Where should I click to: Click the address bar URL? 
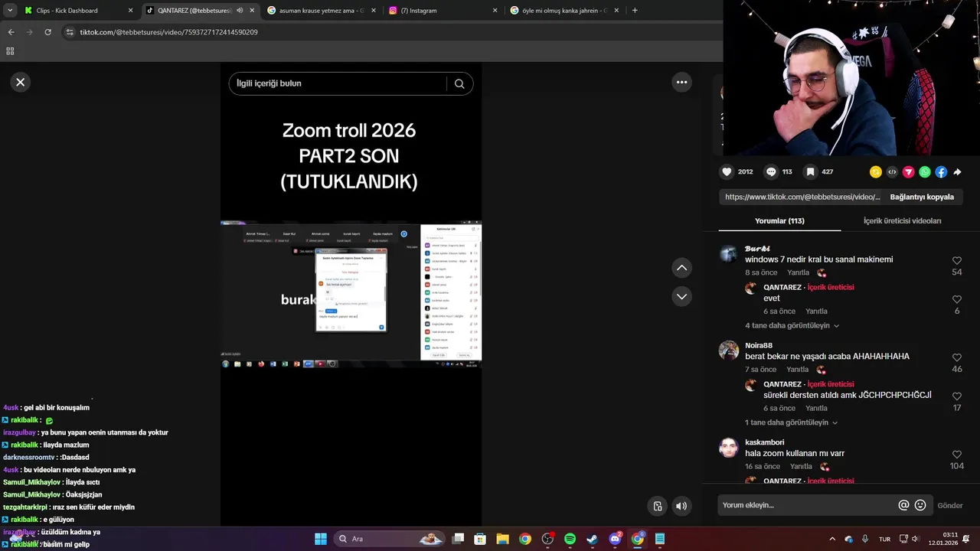click(168, 32)
